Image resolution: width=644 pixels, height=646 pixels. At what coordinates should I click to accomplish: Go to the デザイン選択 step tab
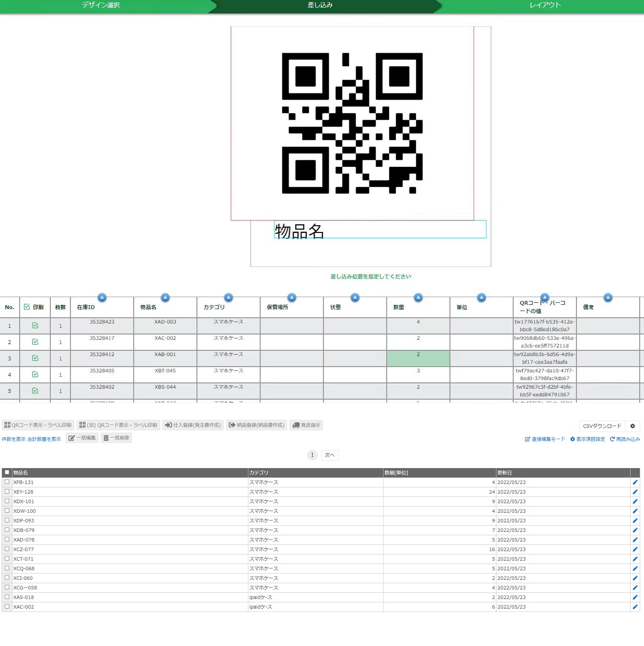[101, 5]
